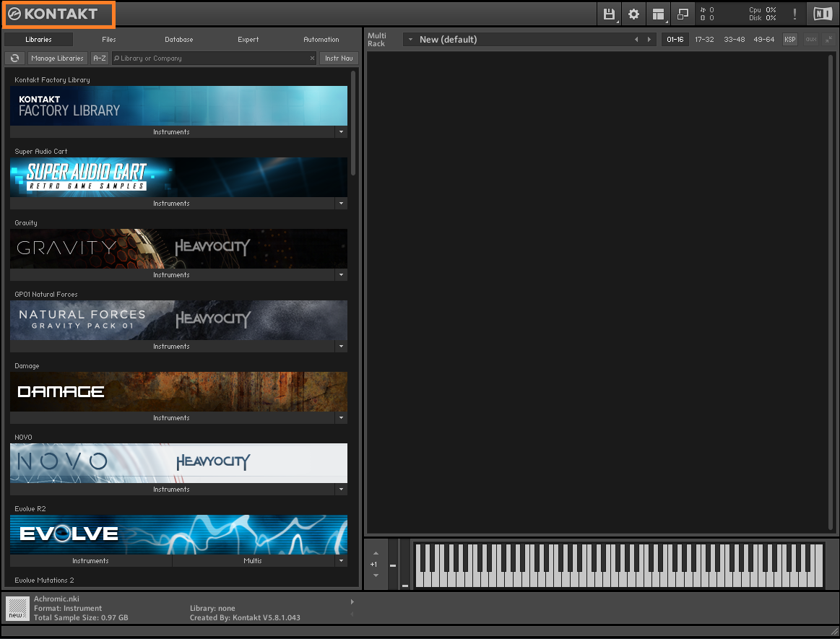Click the KONTAKT logo

click(53, 14)
